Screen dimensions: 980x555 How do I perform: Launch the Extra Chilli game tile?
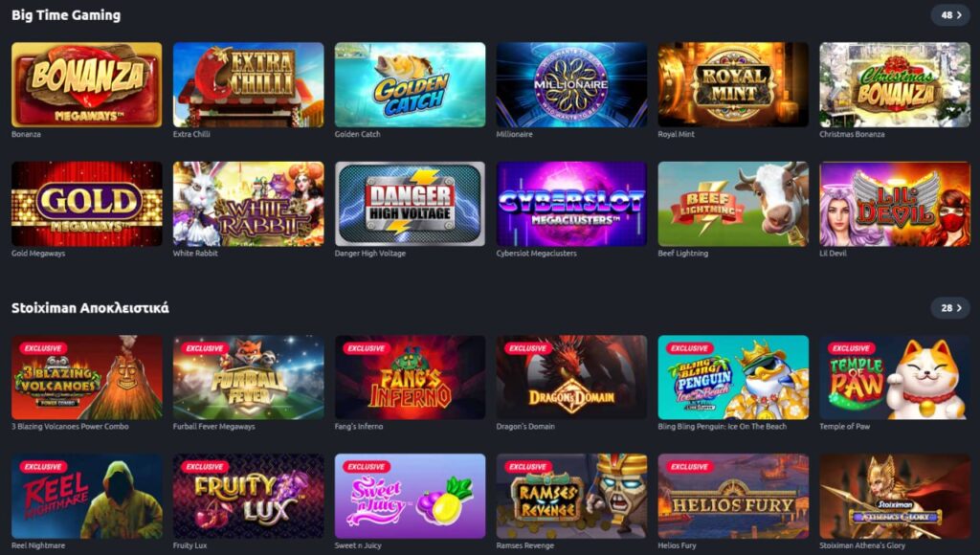pyautogui.click(x=248, y=85)
